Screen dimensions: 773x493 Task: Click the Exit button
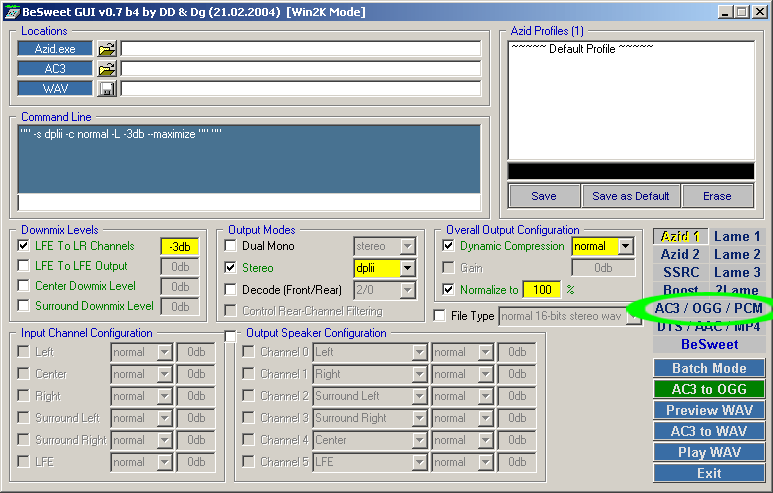point(709,473)
